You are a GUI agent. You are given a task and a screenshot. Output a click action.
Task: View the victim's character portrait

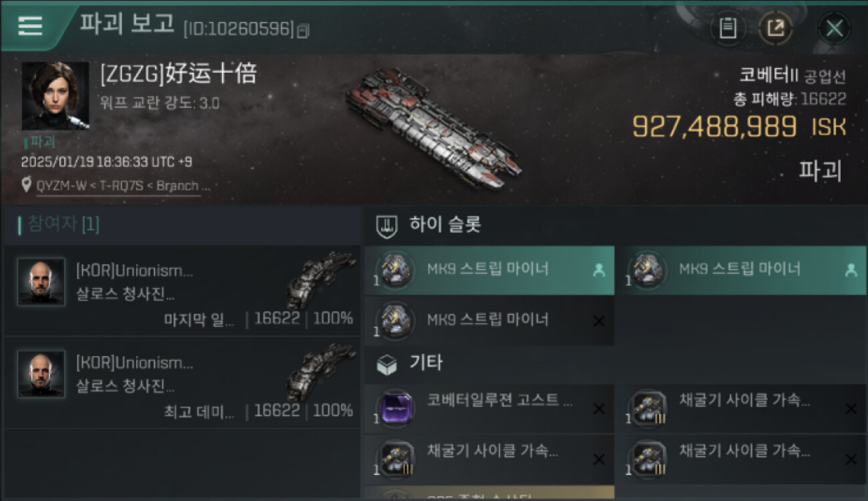pos(55,96)
